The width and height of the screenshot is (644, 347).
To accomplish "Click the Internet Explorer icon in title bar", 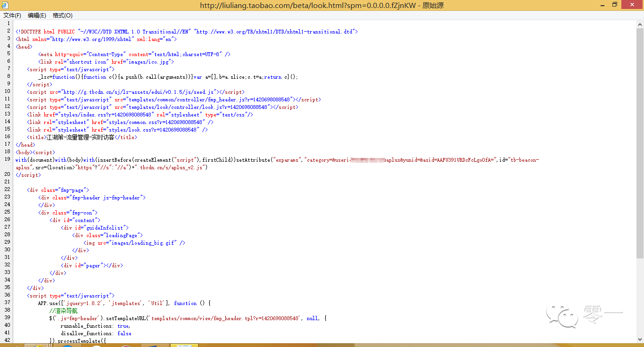I will pyautogui.click(x=6, y=5).
